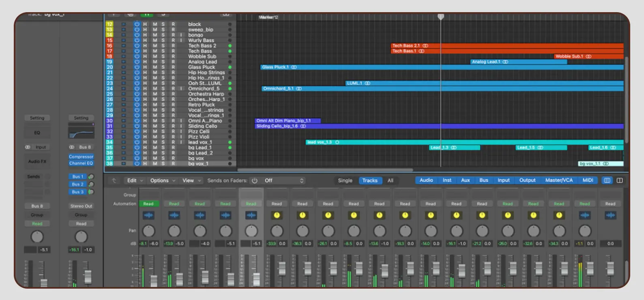Open EQ thumbnail on Bus 8 channel strip
Screen dimensions: 644x300
pos(81,133)
